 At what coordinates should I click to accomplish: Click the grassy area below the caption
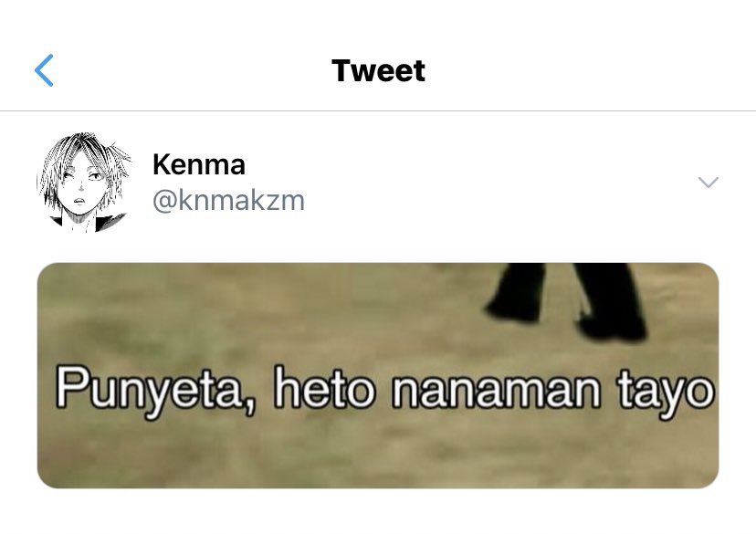coord(378,453)
